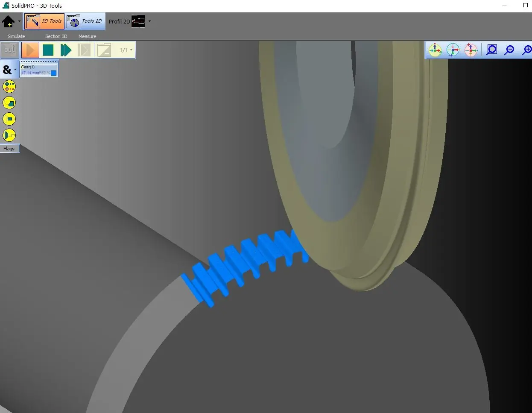Image resolution: width=532 pixels, height=413 pixels.
Task: Toggle the yellow flag with green shape
Action: [x=9, y=103]
